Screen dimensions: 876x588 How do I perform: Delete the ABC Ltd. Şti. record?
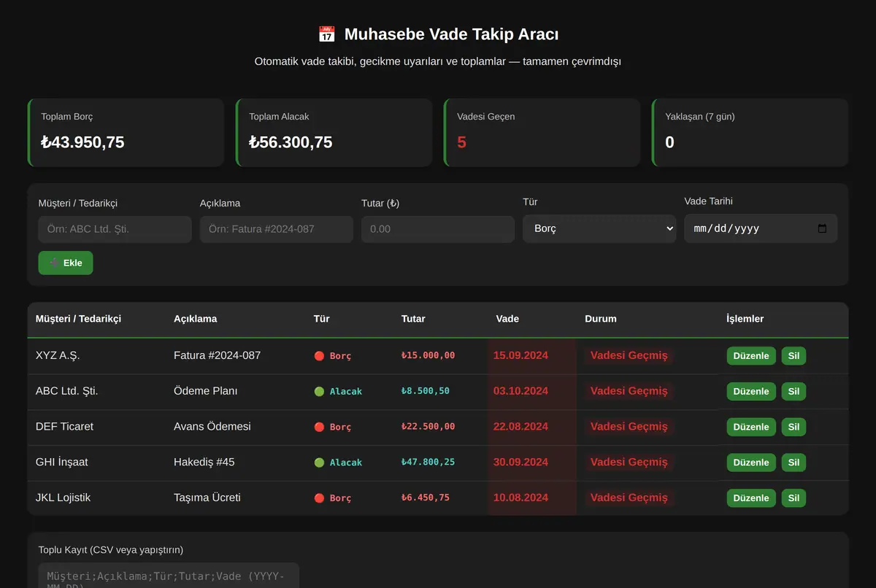pyautogui.click(x=794, y=392)
